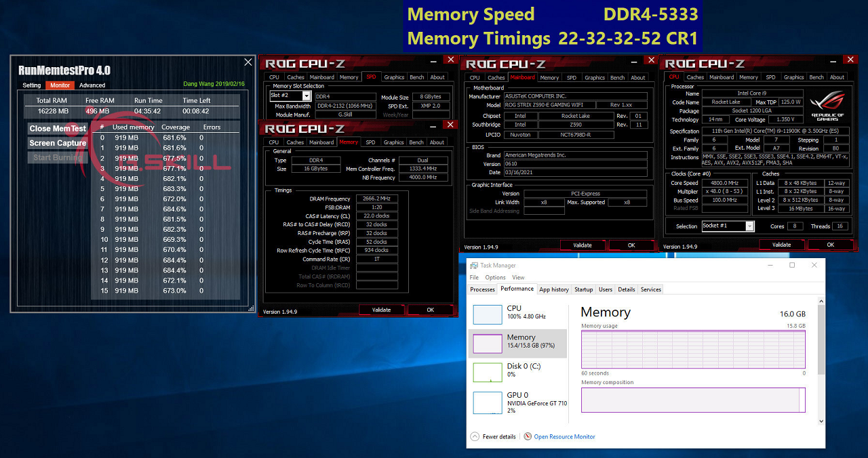Click OK in CPU-Z Mainboard window
This screenshot has width=868, height=458.
(x=631, y=245)
